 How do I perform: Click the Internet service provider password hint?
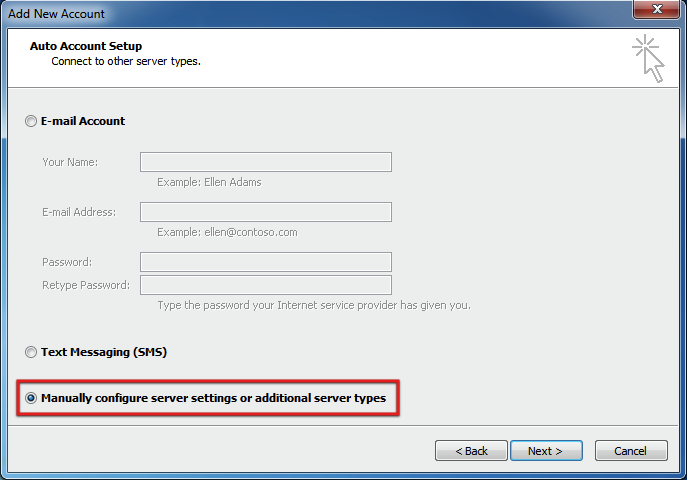[314, 305]
